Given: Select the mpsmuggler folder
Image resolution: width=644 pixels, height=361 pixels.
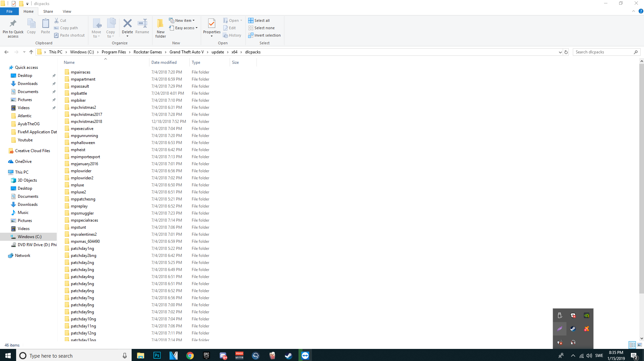Looking at the screenshot, I should click(82, 213).
